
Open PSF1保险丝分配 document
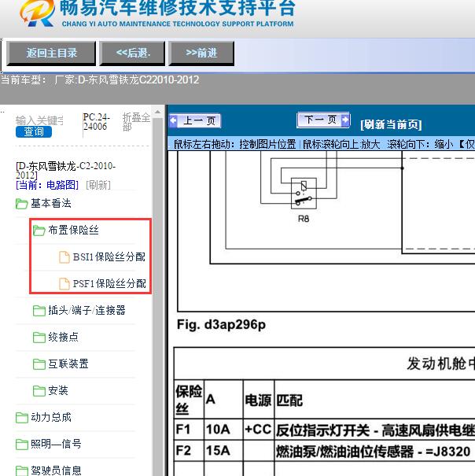(x=109, y=284)
